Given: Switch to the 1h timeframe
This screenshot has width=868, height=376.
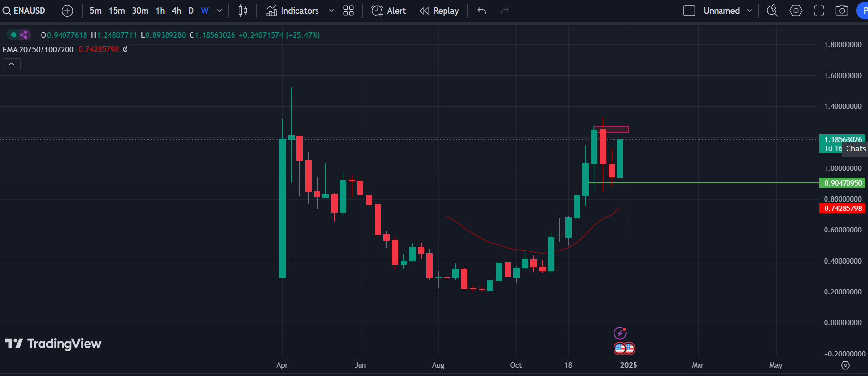Looking at the screenshot, I should tap(160, 11).
